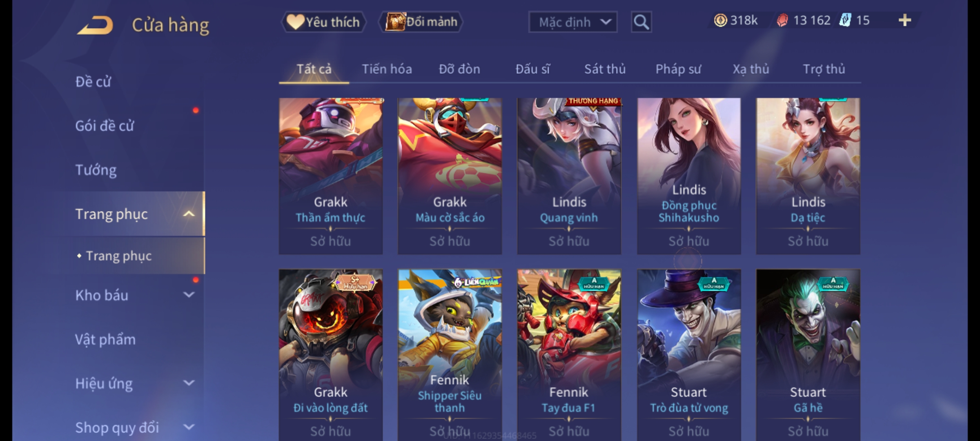Switch to the Sát thủ tab
Image resolution: width=980 pixels, height=441 pixels.
pos(605,69)
